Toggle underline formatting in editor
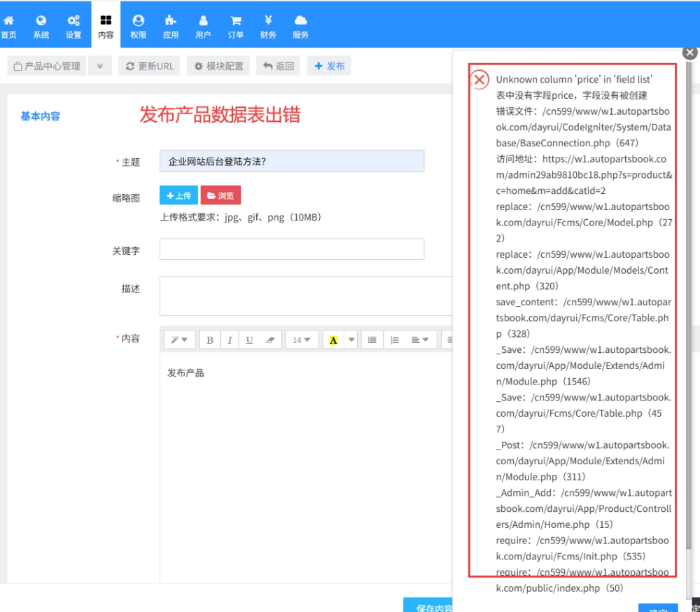The height and width of the screenshot is (612, 700). (249, 340)
